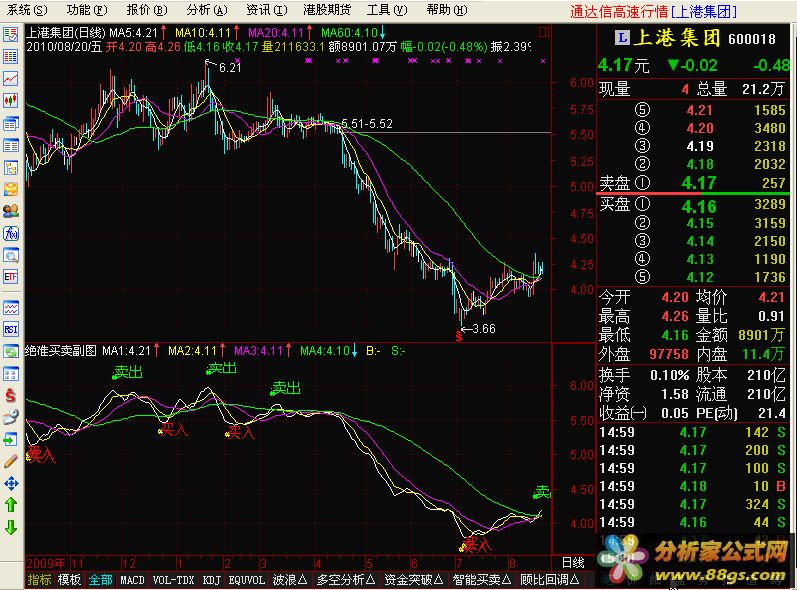797x590 pixels.
Task: Select the 全部 indicator tab
Action: pyautogui.click(x=100, y=580)
